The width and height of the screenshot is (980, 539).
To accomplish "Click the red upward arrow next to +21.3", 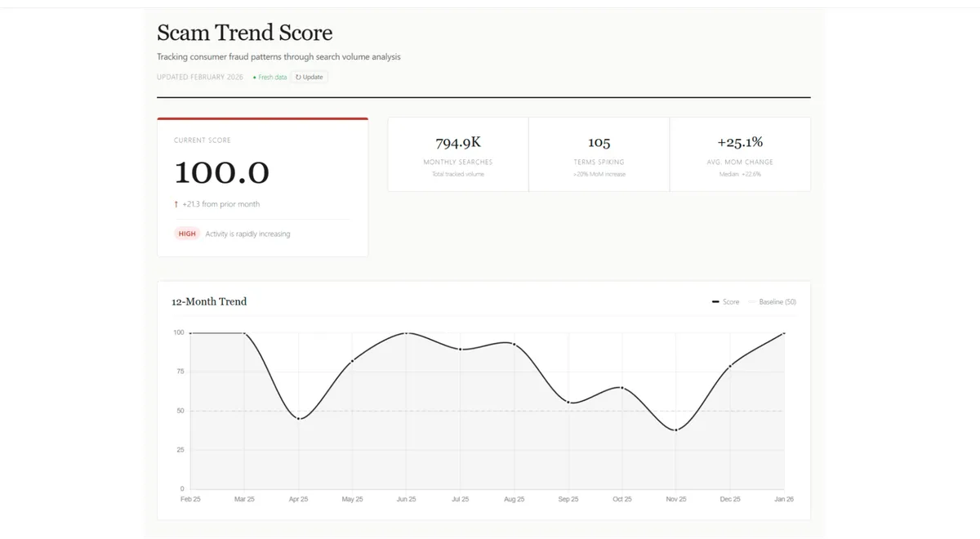I will click(x=176, y=203).
